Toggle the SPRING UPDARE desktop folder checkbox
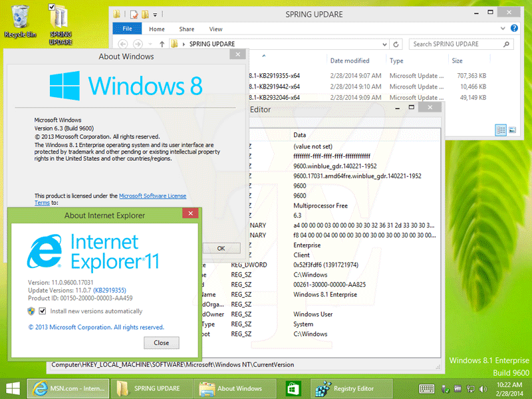Viewport: 532px width, 399px height. coord(53,7)
